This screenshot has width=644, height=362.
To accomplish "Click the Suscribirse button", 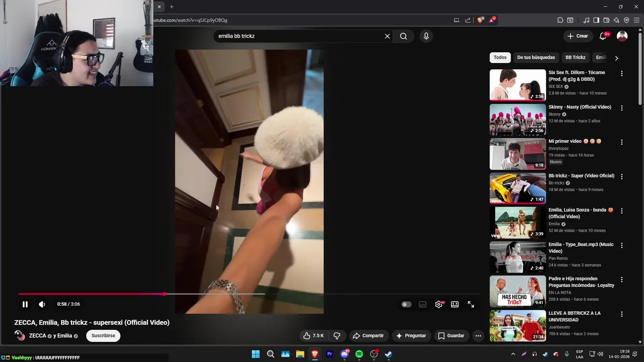I will tap(103, 336).
